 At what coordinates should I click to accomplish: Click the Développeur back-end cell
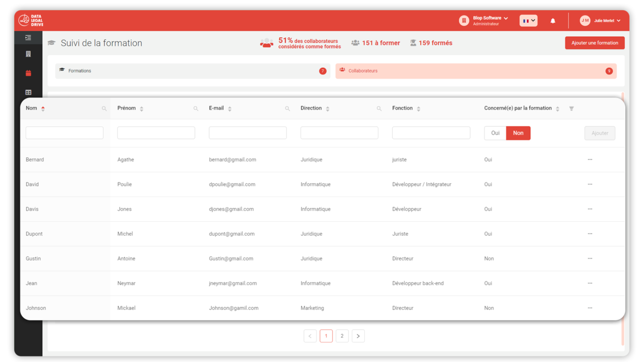point(418,283)
